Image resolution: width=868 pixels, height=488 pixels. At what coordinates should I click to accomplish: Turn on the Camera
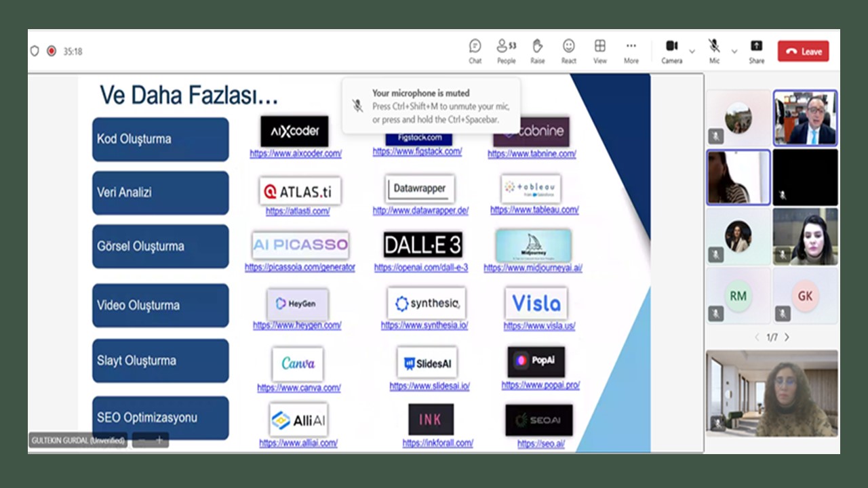pyautogui.click(x=671, y=52)
